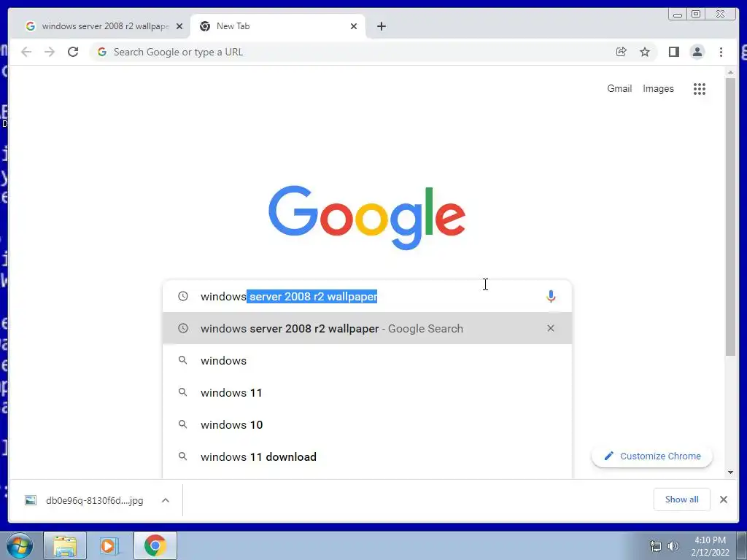The image size is (747, 560).
Task: Close the New Tab tab
Action: [x=354, y=26]
